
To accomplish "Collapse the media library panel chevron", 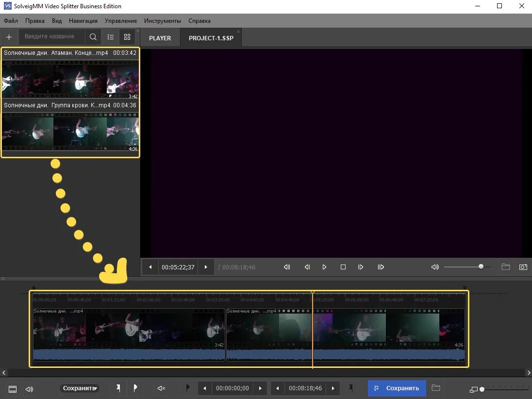I will click(138, 31).
